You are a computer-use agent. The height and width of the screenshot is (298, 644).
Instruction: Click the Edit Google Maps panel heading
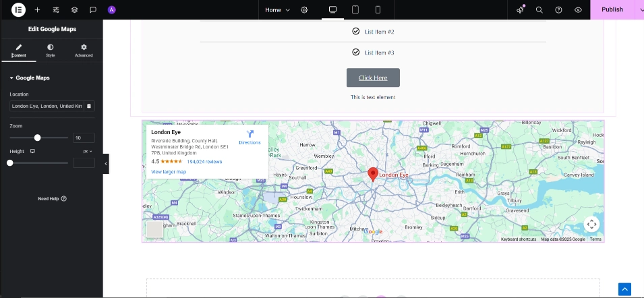coord(52,29)
